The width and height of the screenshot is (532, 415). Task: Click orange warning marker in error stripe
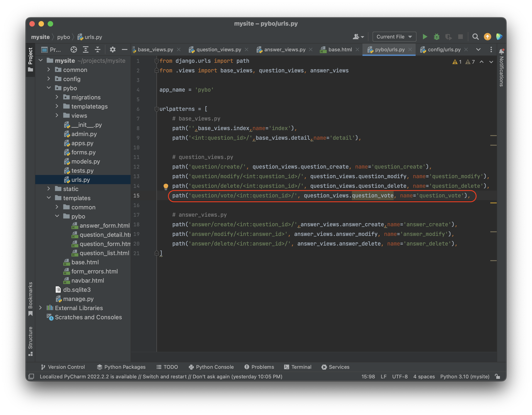(493, 203)
